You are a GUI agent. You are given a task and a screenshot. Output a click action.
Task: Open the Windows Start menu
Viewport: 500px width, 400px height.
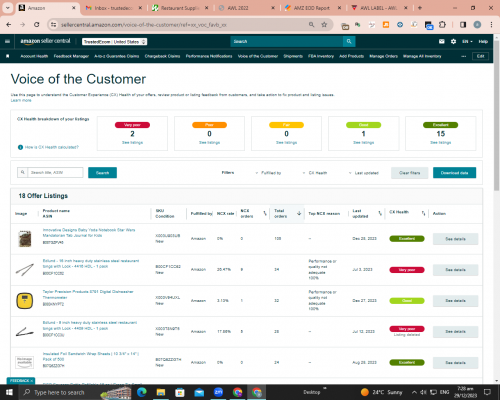(9, 392)
